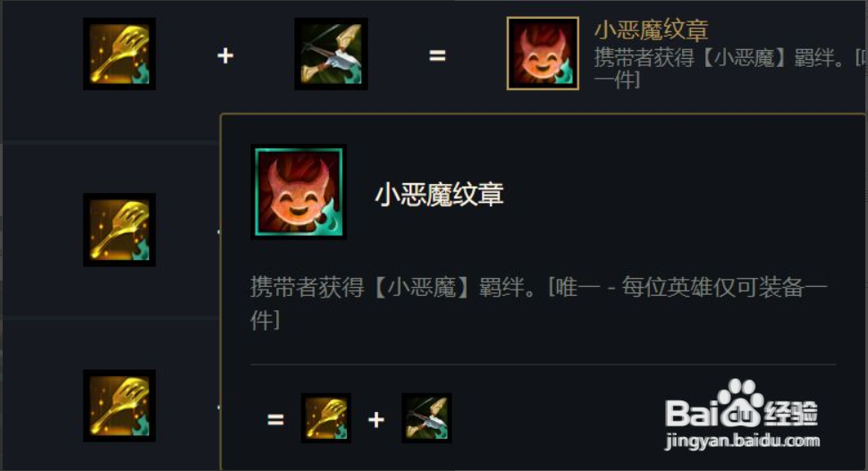Select the spatula icon in the third row

(119, 406)
